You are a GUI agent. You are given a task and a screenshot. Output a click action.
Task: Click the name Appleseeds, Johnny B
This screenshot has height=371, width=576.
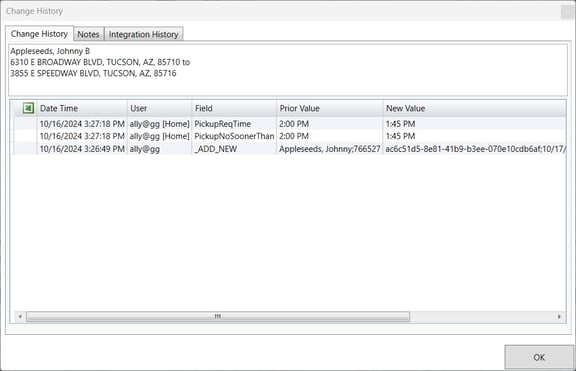50,51
